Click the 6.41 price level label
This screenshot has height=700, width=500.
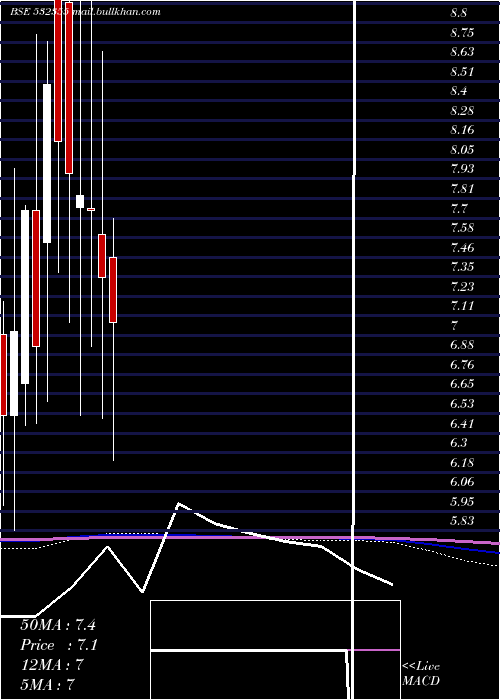462,423
